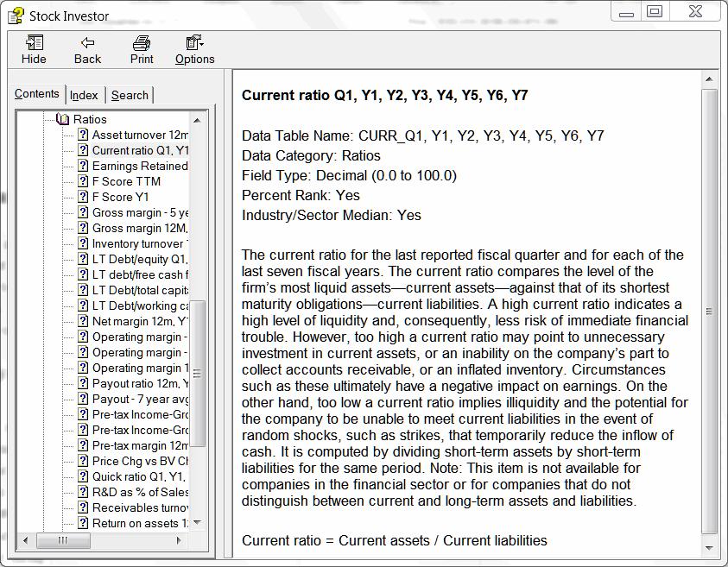Select the F Score TTM topic
The image size is (728, 567).
click(126, 181)
